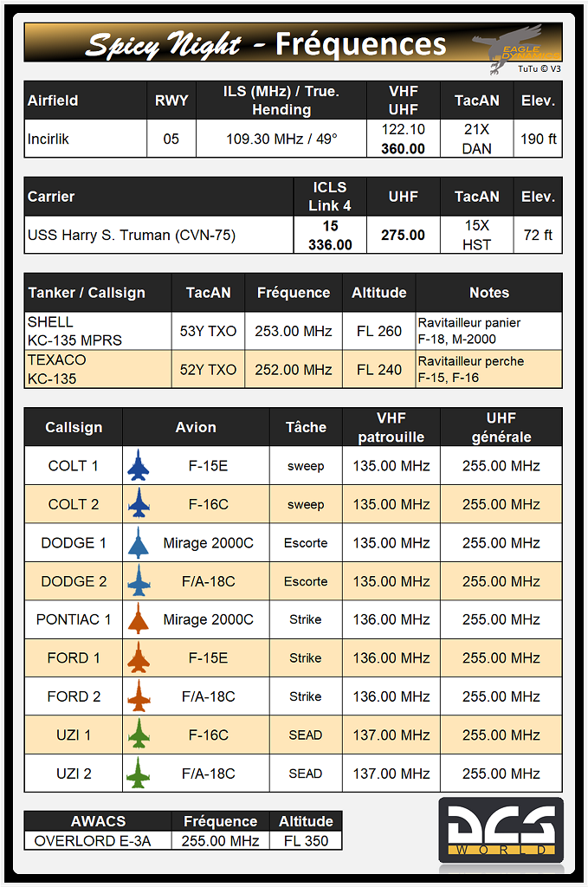Click the Incirlik airfield name cell
588x887 pixels.
pyautogui.click(x=85, y=139)
